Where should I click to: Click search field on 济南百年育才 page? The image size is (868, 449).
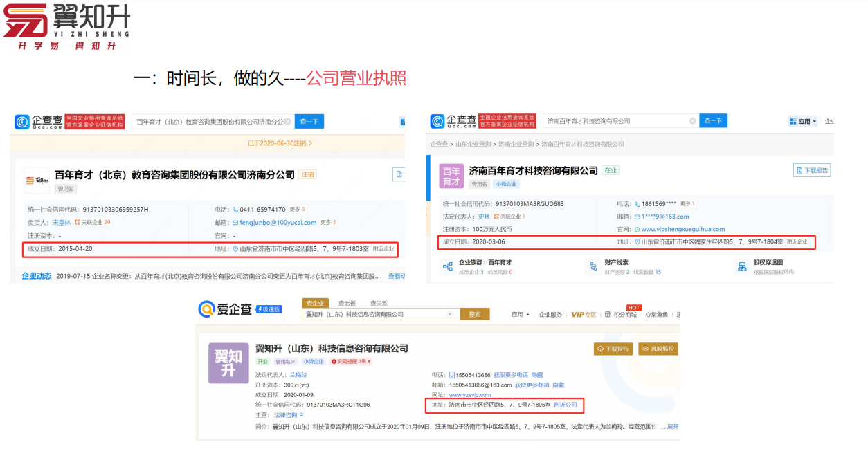pyautogui.click(x=620, y=121)
